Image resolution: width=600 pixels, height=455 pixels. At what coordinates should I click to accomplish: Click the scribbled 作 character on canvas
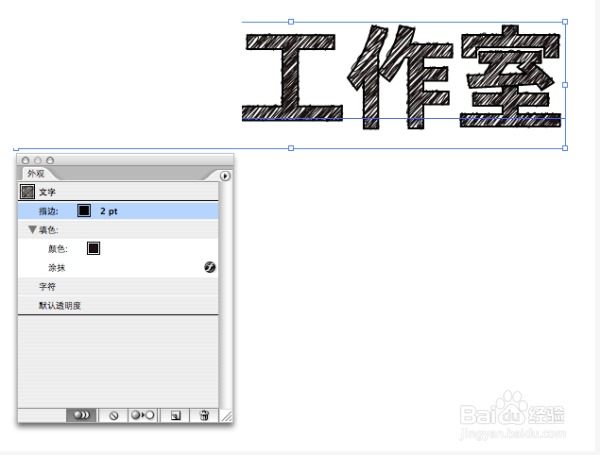[x=400, y=77]
